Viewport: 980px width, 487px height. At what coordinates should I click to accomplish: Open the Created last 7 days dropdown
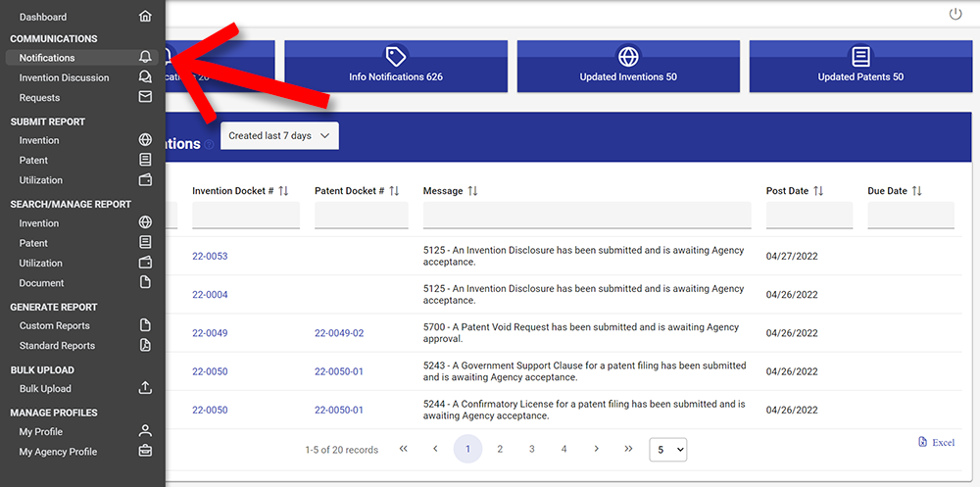click(x=279, y=136)
